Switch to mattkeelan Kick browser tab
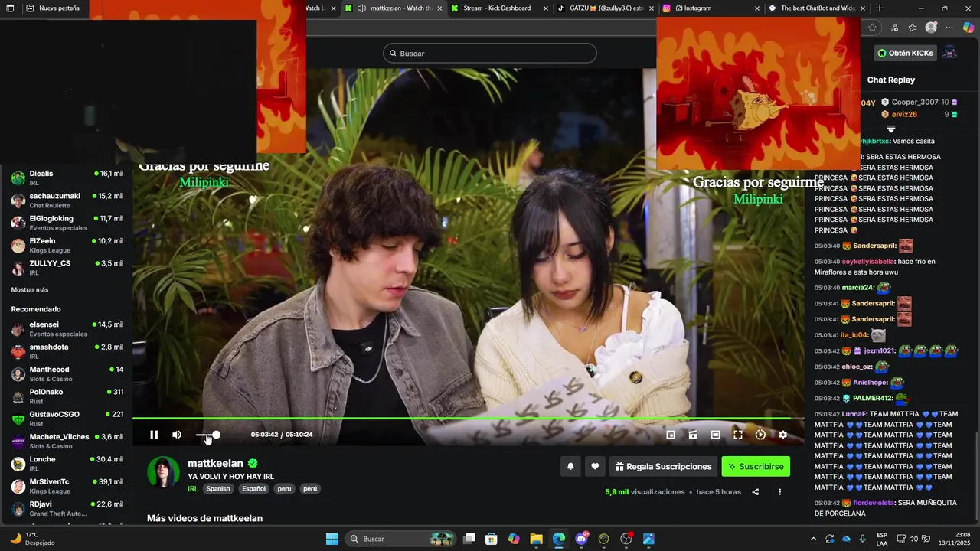The height and width of the screenshot is (551, 980). click(x=394, y=8)
